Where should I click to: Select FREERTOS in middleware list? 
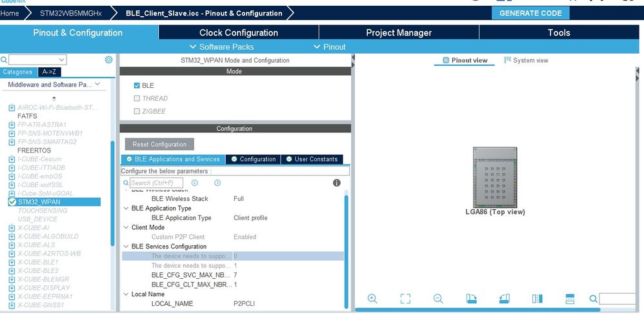click(34, 150)
